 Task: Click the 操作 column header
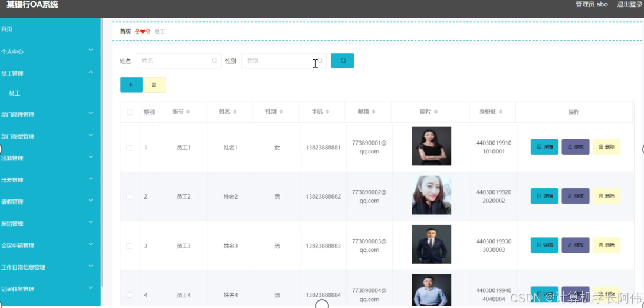point(574,112)
